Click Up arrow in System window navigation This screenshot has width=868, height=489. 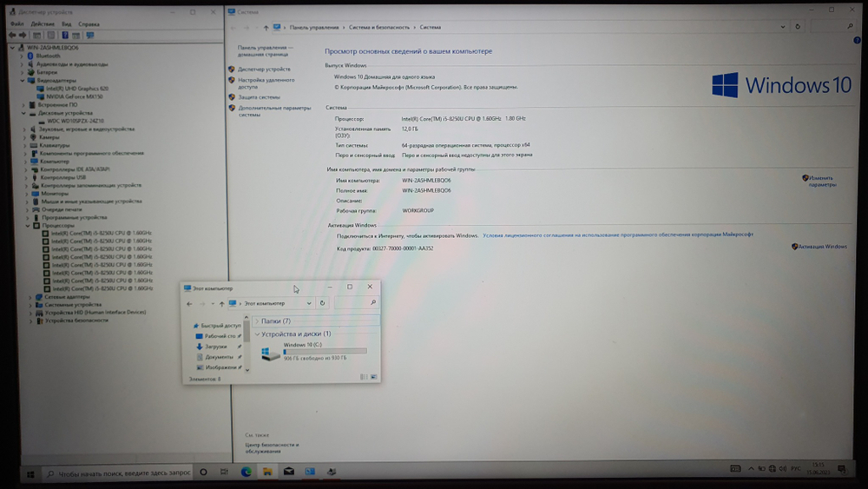click(266, 27)
